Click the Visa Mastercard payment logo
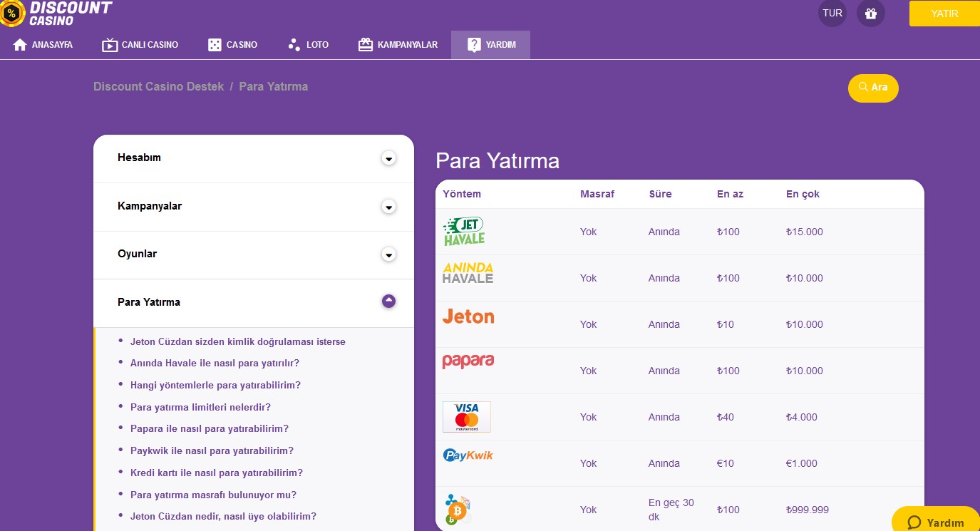 [x=467, y=417]
